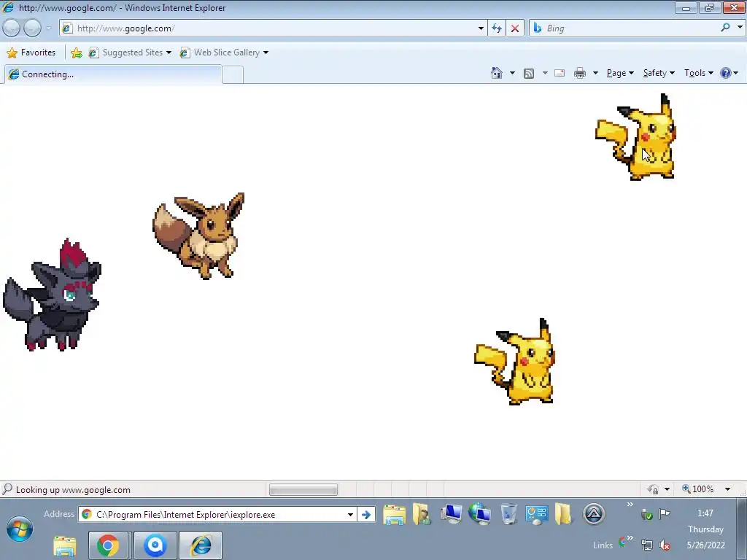The image size is (747, 560).
Task: Click the dark Zorua sprite image
Action: point(52,295)
